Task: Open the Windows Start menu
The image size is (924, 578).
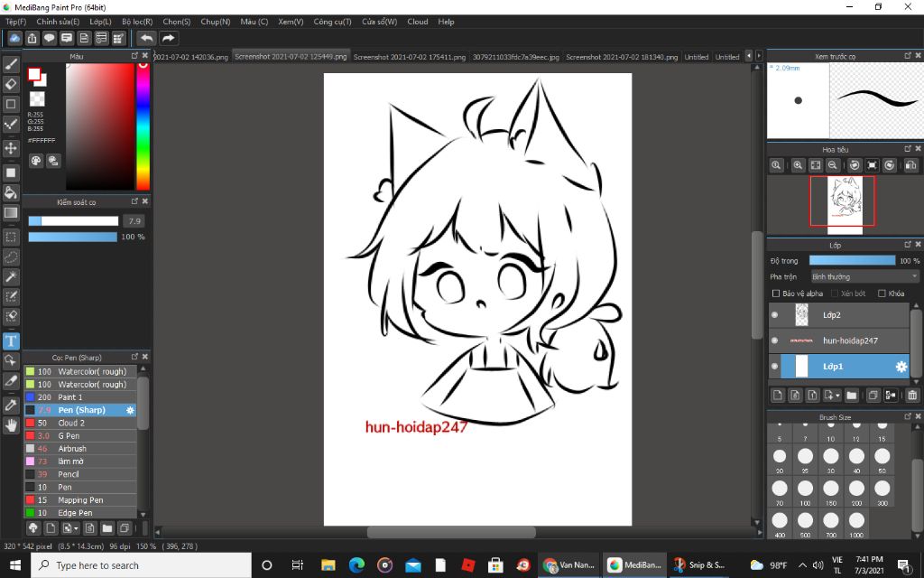Action: tap(15, 565)
